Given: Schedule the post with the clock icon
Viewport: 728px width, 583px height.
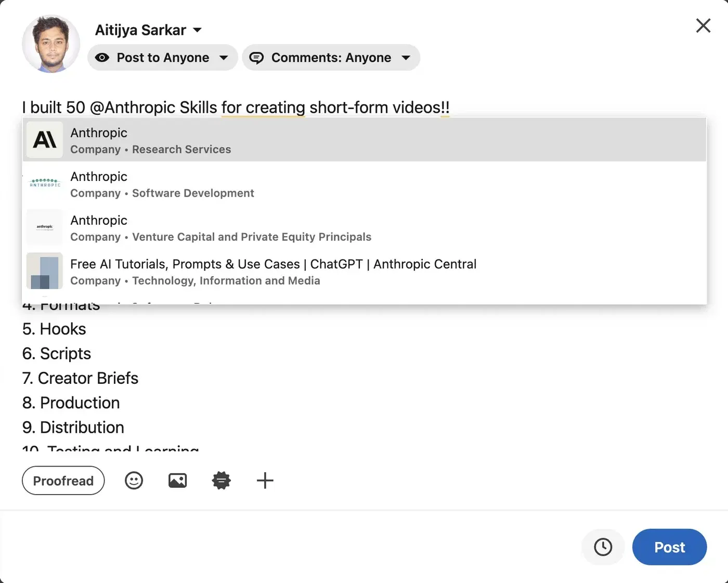Looking at the screenshot, I should tap(603, 547).
